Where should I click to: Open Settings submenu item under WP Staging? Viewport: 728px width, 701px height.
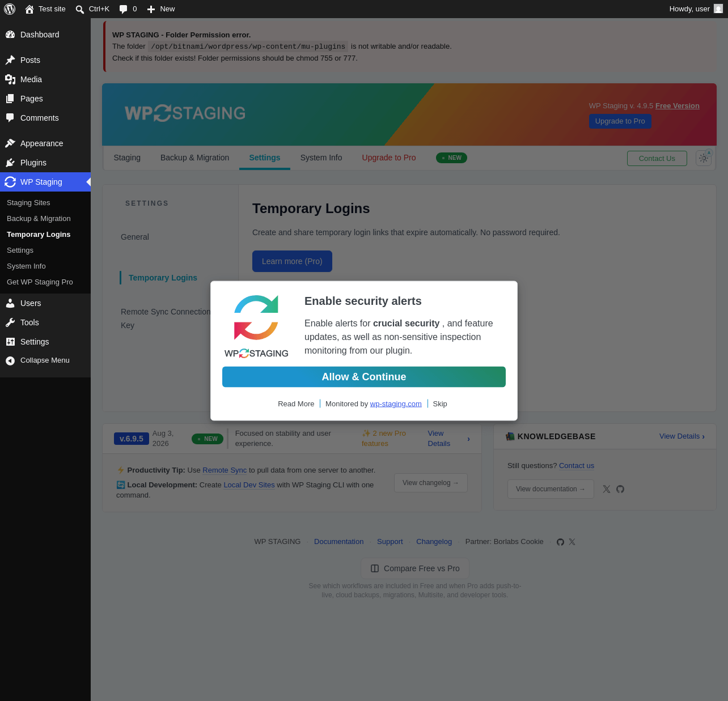click(20, 250)
